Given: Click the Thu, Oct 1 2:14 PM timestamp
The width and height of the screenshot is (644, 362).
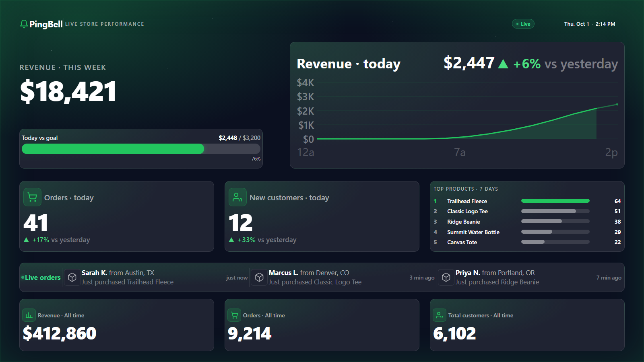Looking at the screenshot, I should 590,24.
